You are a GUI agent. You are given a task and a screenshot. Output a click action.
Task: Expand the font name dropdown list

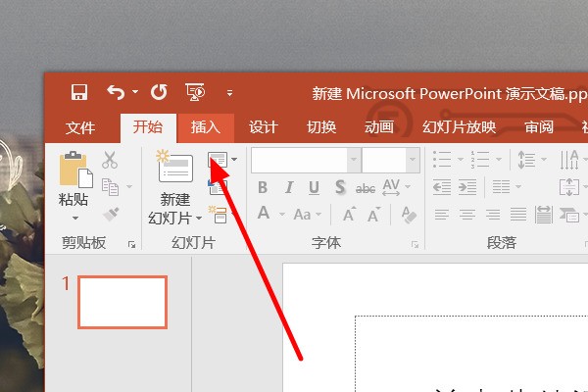pos(353,160)
